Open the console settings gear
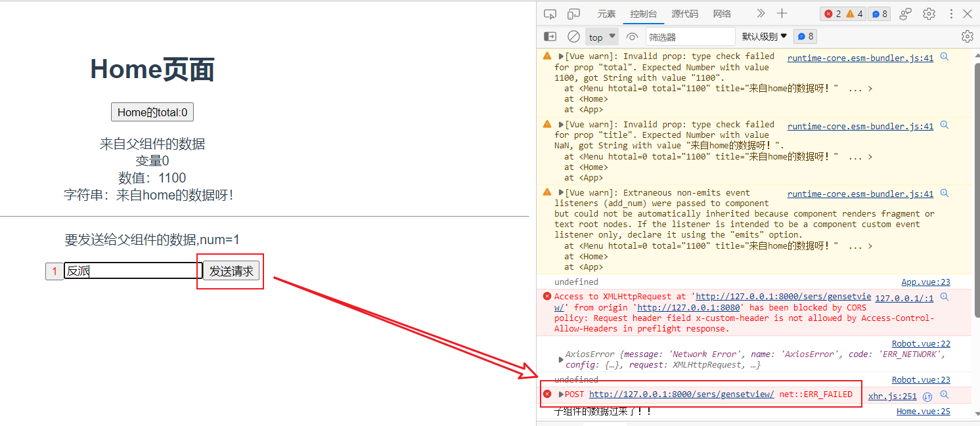Screen dimensions: 980x426 [x=967, y=37]
